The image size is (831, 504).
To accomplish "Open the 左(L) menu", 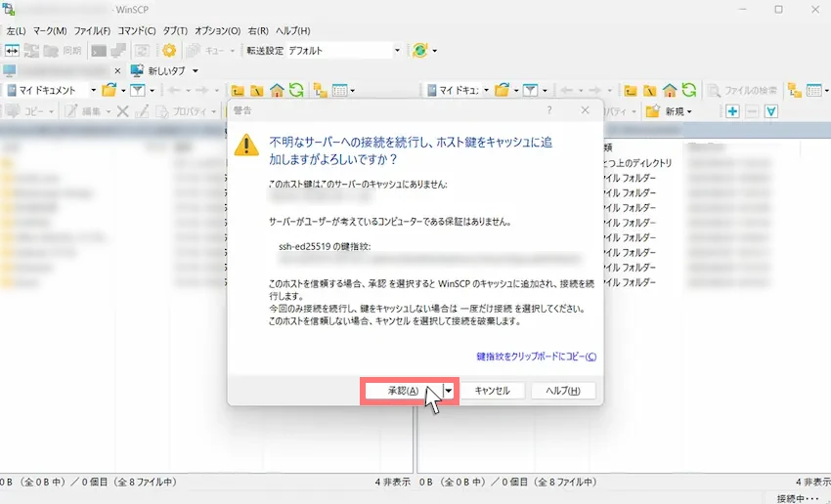I will (x=16, y=30).
